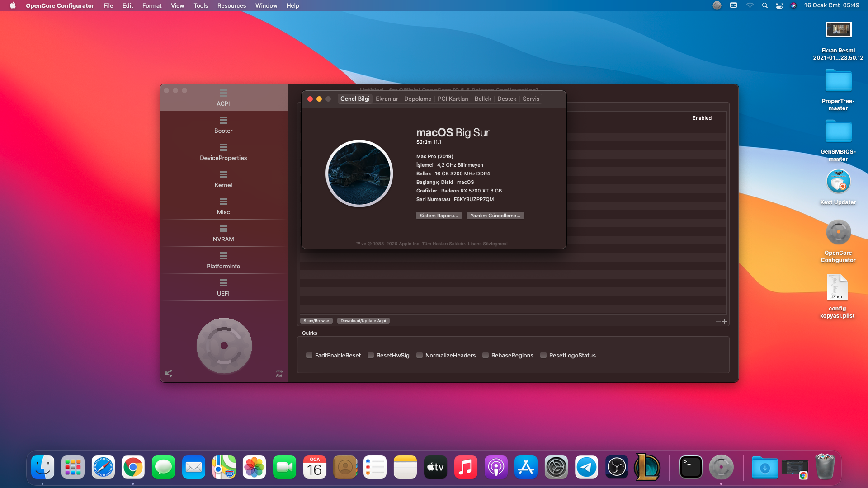Click the plus button to add entry

(724, 322)
